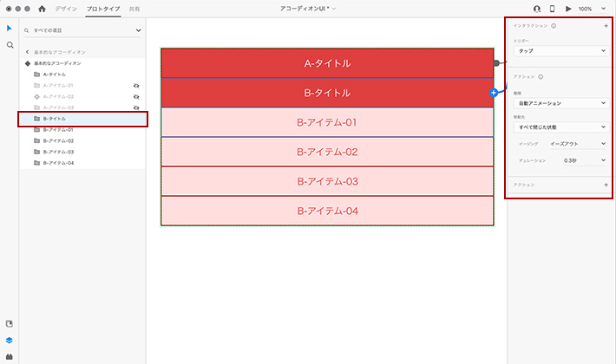Select the Zoom magnifier tool

coord(10,45)
